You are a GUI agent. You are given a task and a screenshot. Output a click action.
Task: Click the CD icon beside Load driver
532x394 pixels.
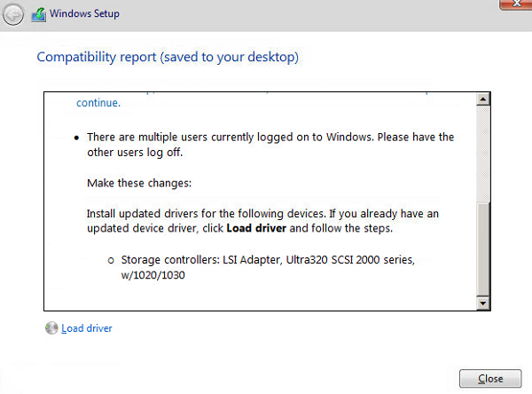pyautogui.click(x=51, y=327)
